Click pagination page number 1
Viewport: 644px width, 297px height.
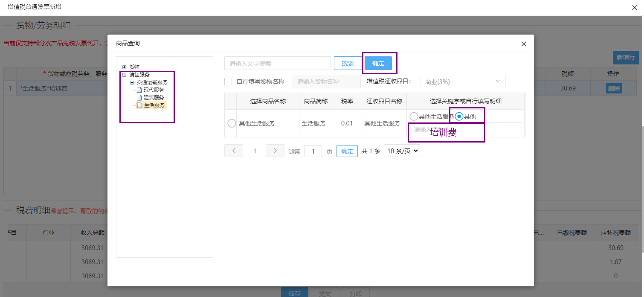tap(255, 151)
